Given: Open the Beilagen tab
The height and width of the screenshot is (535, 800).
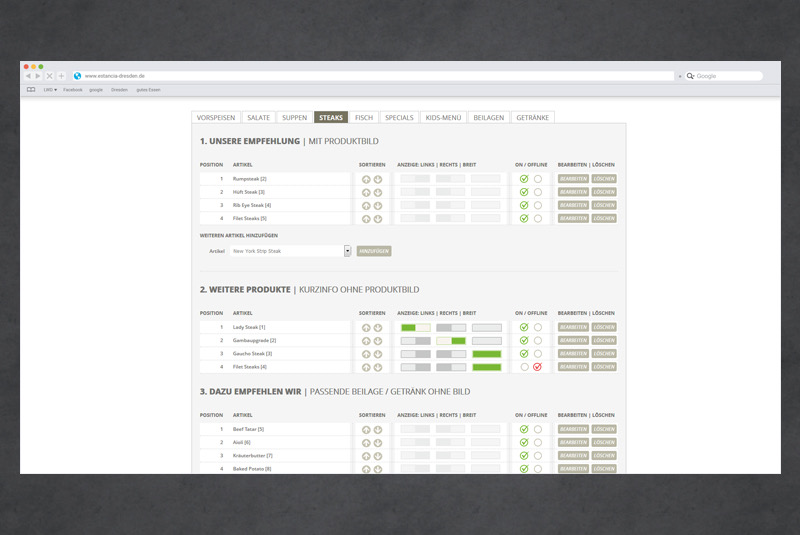Looking at the screenshot, I should 489,118.
